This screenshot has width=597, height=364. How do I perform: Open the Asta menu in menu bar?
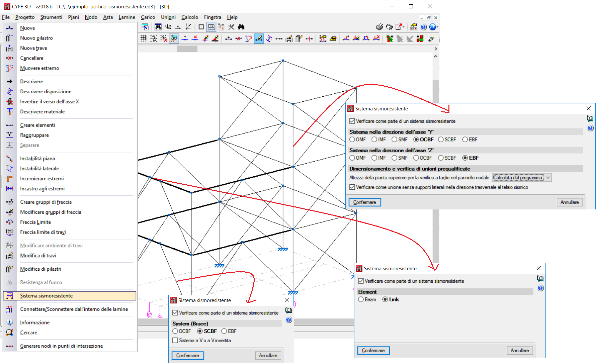pyautogui.click(x=108, y=17)
